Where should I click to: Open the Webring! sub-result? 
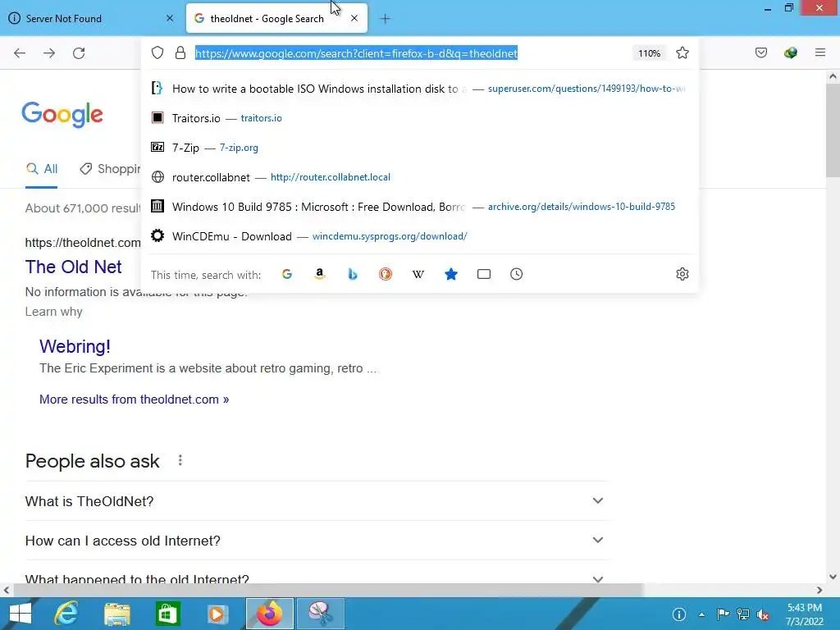point(75,347)
